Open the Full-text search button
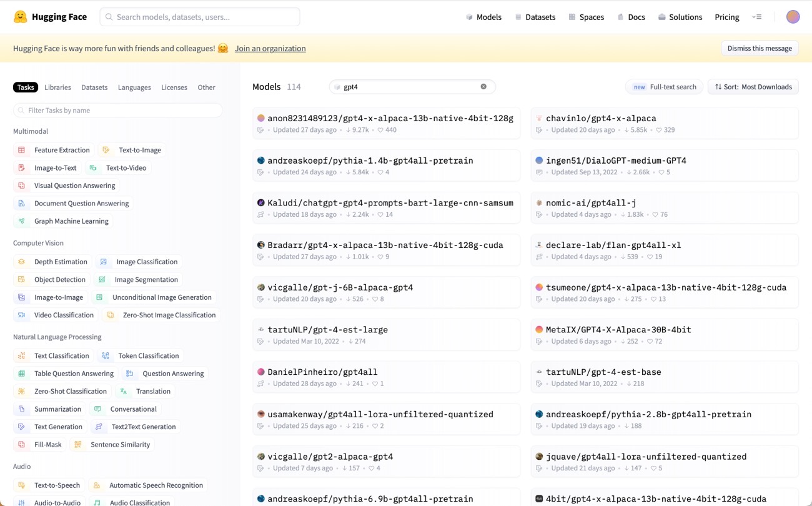The width and height of the screenshot is (812, 506). point(665,87)
